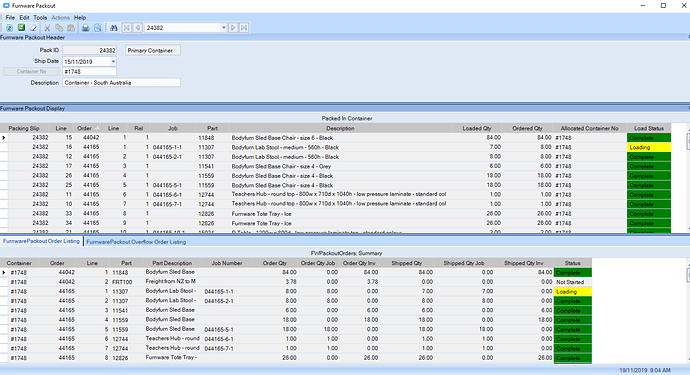This screenshot has width=690, height=375.
Task: Click Freight from NZ description cell
Action: [x=171, y=282]
